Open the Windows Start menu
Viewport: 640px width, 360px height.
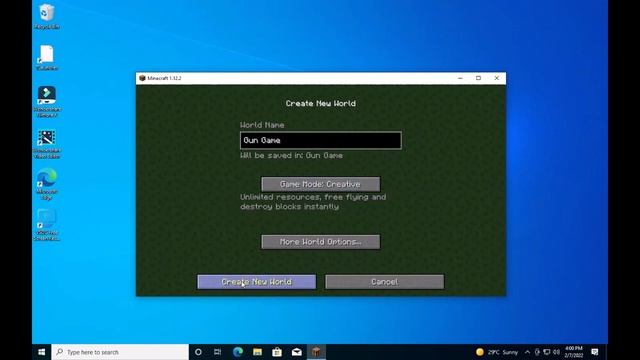pyautogui.click(x=42, y=352)
